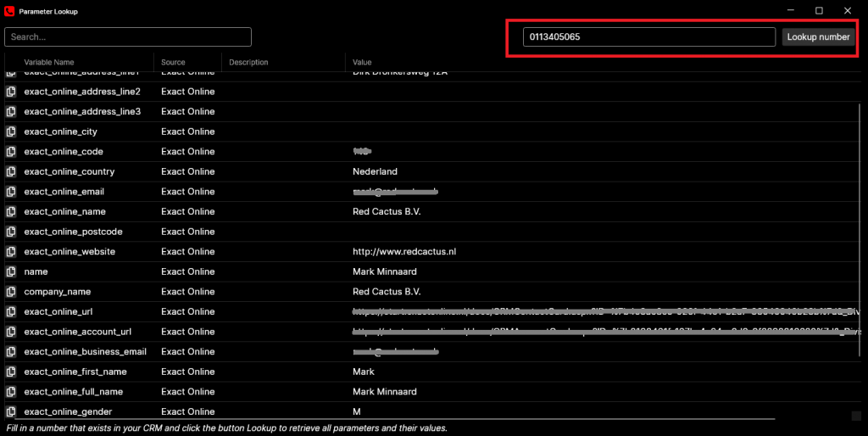868x436 pixels.
Task: Copy the exact_online_postcode variable
Action: [11, 231]
